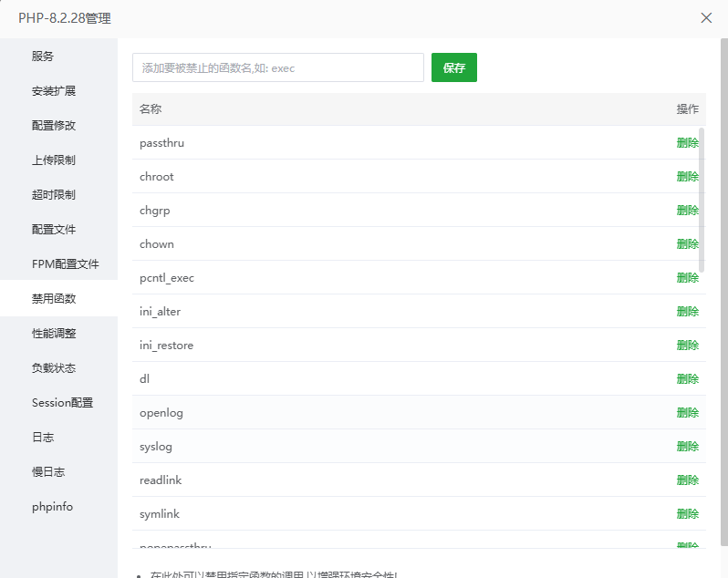Image resolution: width=728 pixels, height=578 pixels.
Task: Go to 配置修改 menu item
Action: tap(54, 126)
